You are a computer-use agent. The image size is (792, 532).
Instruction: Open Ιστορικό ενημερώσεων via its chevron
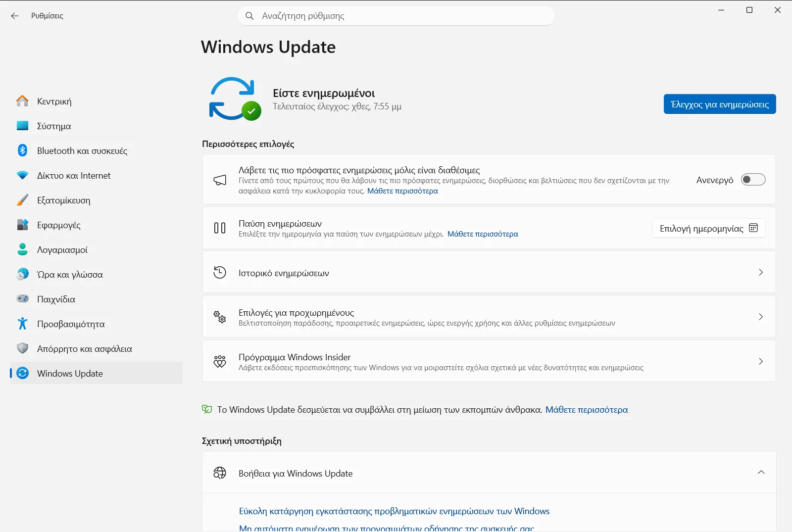761,272
